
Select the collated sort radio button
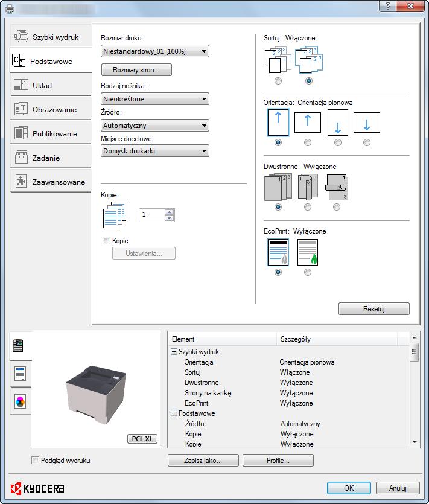[x=308, y=81]
